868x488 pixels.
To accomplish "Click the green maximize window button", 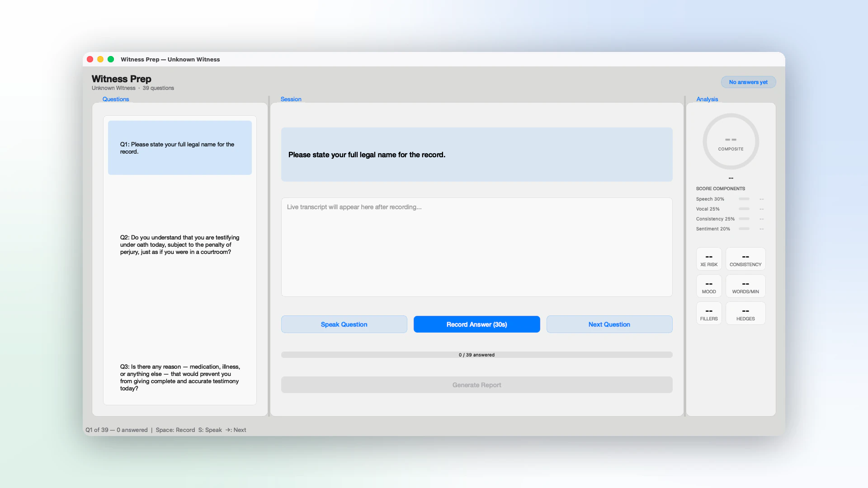I will 111,59.
